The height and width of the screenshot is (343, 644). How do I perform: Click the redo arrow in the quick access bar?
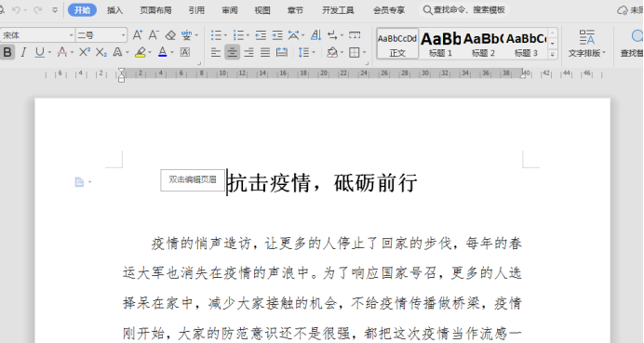(38, 10)
